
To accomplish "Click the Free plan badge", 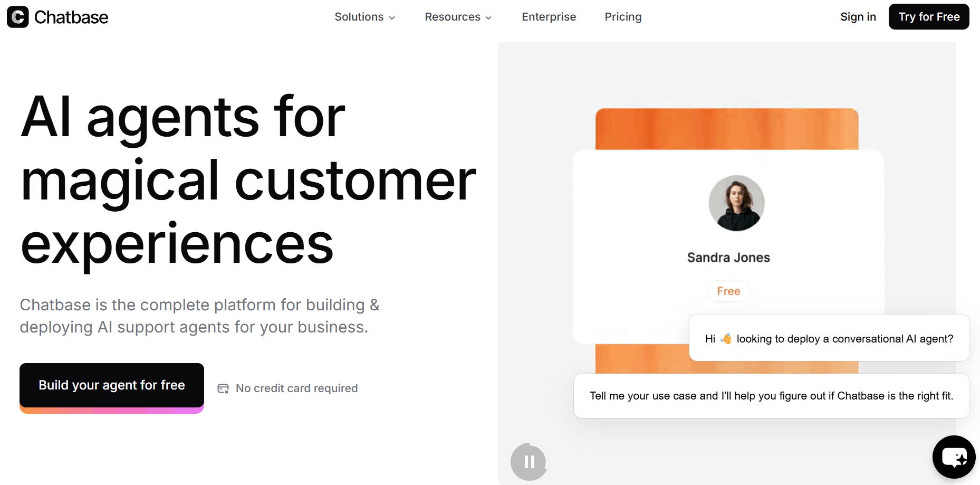I will click(728, 291).
